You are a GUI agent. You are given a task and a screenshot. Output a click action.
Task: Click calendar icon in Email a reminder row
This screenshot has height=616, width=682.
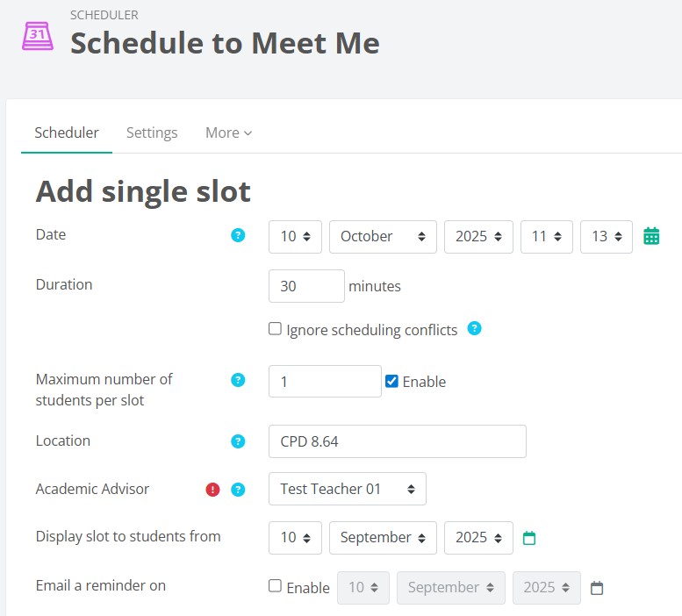click(597, 588)
